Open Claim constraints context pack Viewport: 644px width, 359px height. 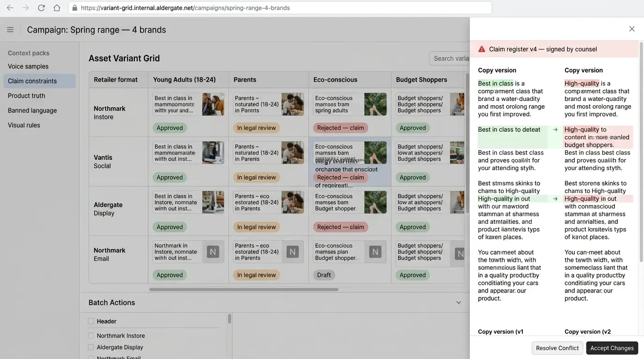39,81
